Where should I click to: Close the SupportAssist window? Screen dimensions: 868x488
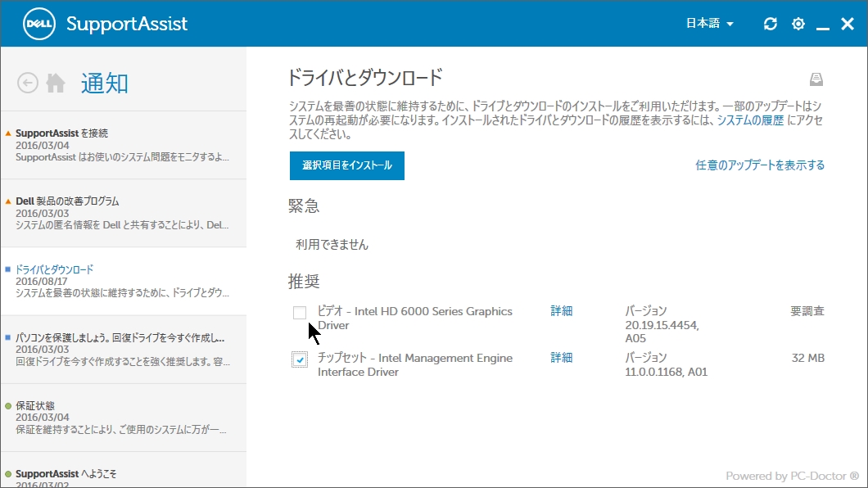pos(848,24)
